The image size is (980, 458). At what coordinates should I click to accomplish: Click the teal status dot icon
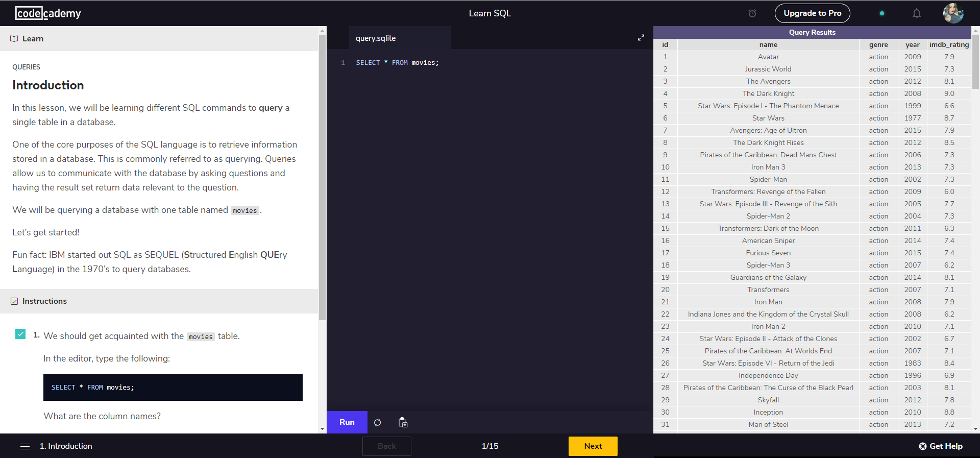click(881, 13)
